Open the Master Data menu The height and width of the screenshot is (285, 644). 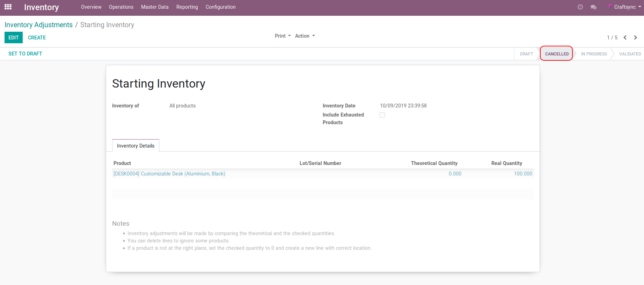pos(155,7)
